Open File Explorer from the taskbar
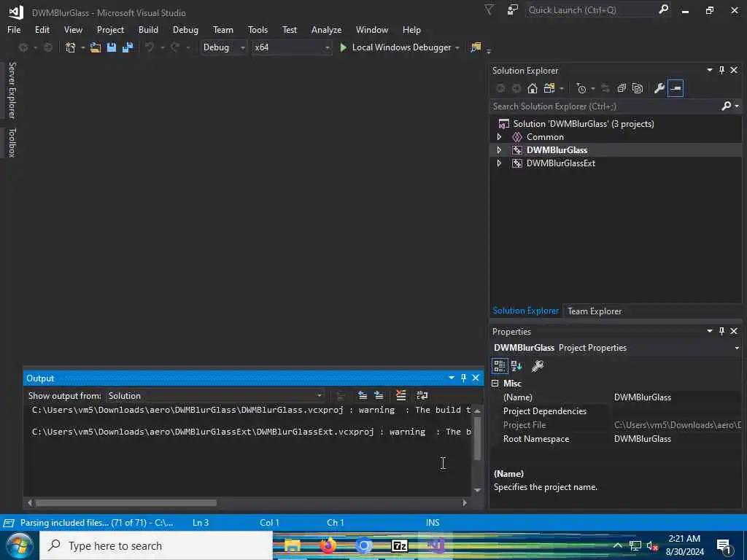 tap(293, 545)
